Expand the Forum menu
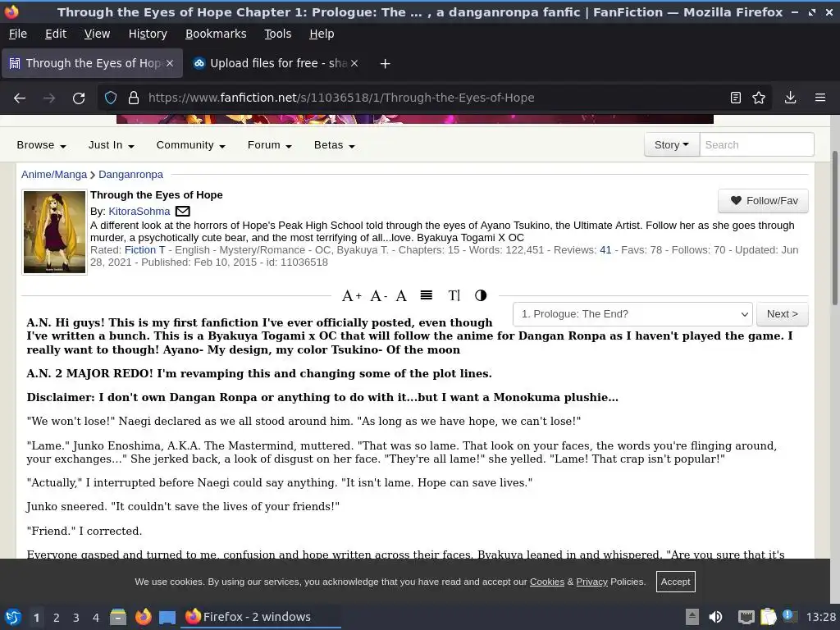Screen dimensions: 840x630 pos(269,145)
